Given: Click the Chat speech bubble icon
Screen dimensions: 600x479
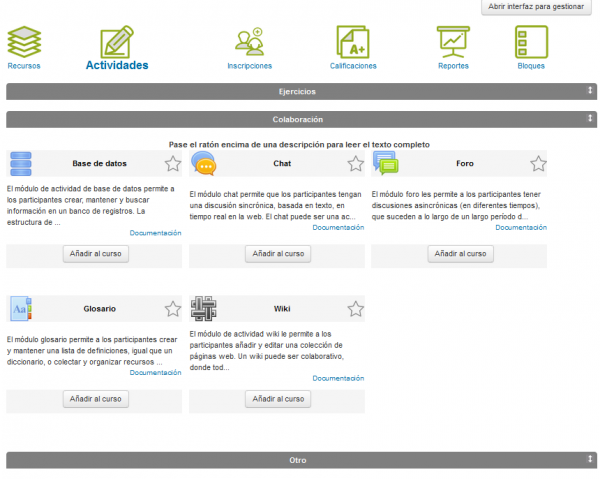Looking at the screenshot, I should click(203, 163).
